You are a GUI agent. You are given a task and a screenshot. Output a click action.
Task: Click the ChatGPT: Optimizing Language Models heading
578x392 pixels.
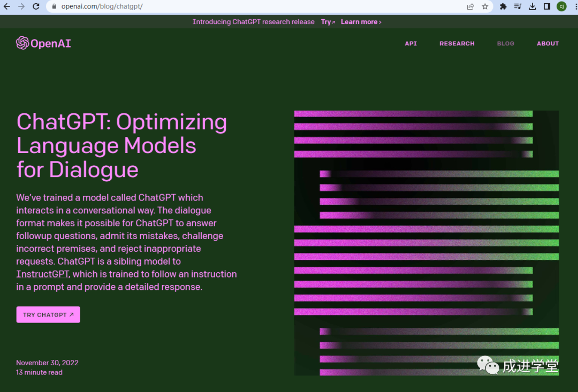[121, 145]
